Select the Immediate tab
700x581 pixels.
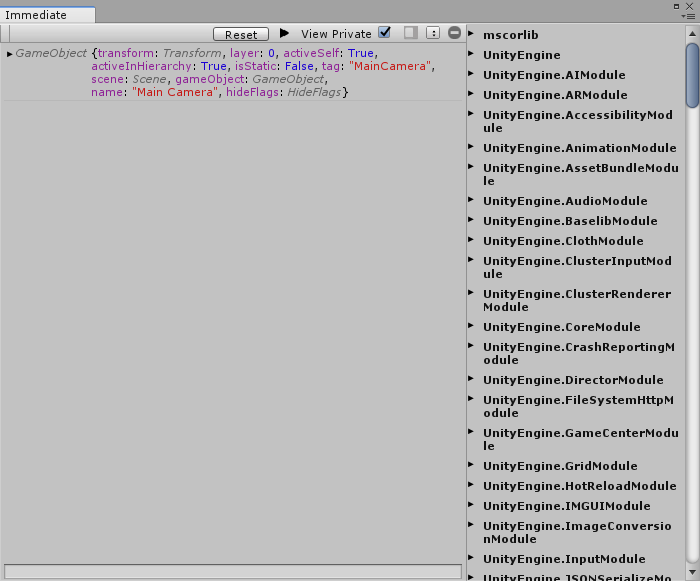click(47, 15)
